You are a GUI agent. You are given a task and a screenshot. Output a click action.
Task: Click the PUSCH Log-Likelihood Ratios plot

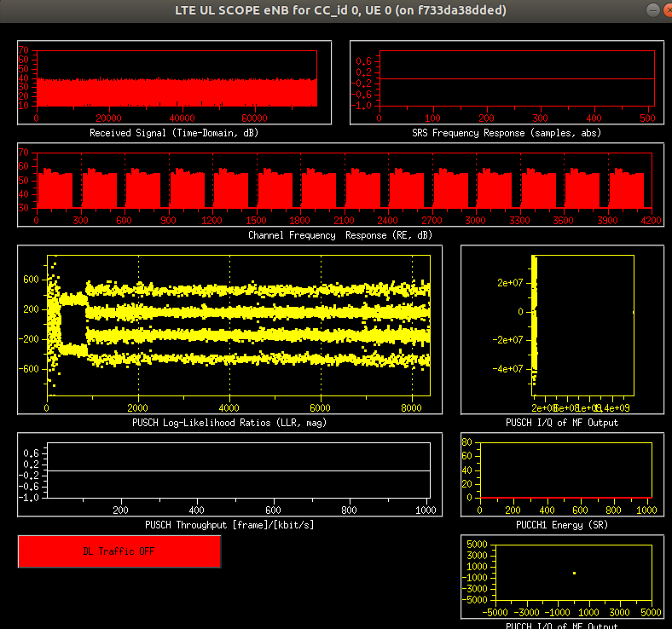229,330
